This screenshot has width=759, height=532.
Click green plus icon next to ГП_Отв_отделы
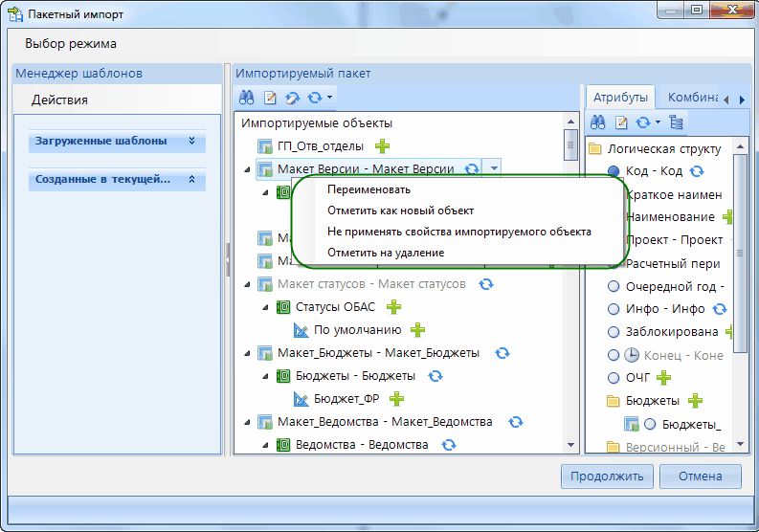382,146
